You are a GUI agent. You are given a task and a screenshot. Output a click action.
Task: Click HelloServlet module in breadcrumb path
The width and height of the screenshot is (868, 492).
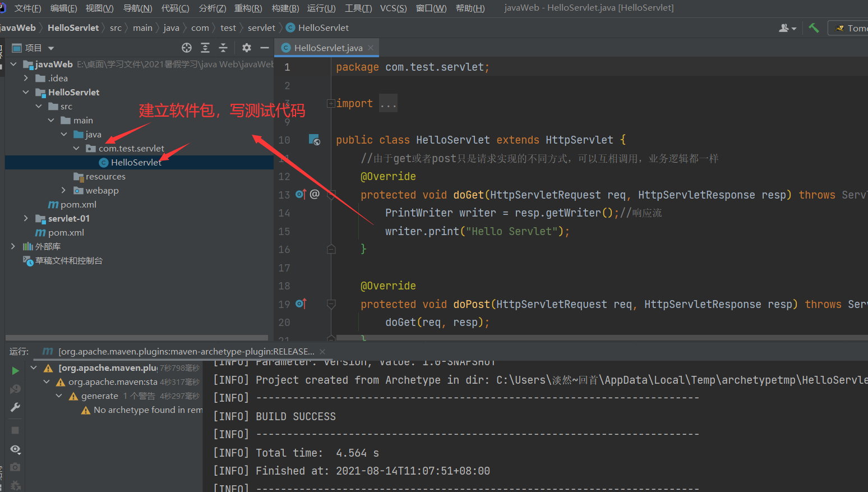tap(73, 28)
